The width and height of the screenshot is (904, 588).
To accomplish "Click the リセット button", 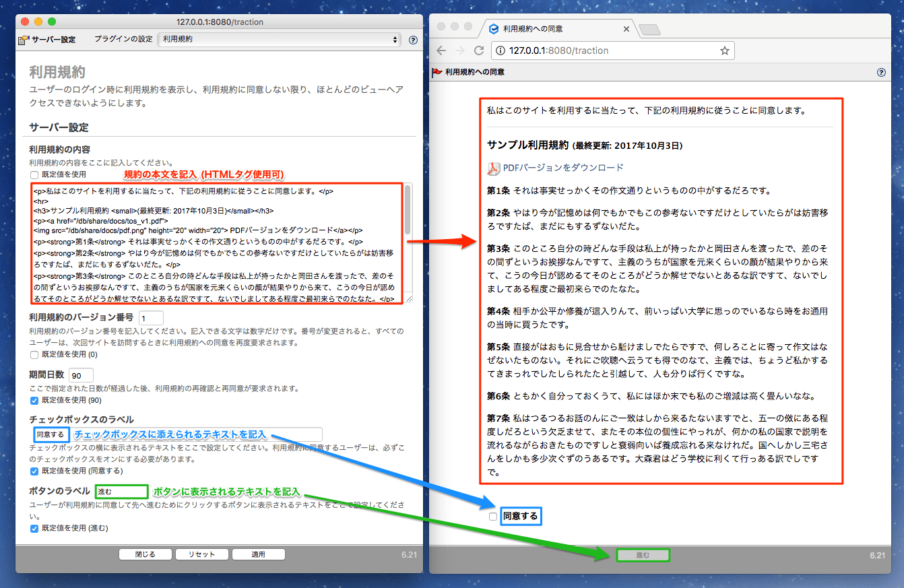I will 201,554.
